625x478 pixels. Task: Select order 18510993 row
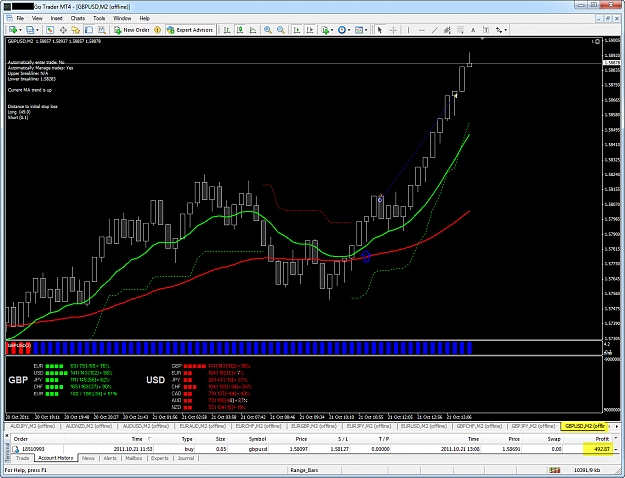(x=313, y=449)
